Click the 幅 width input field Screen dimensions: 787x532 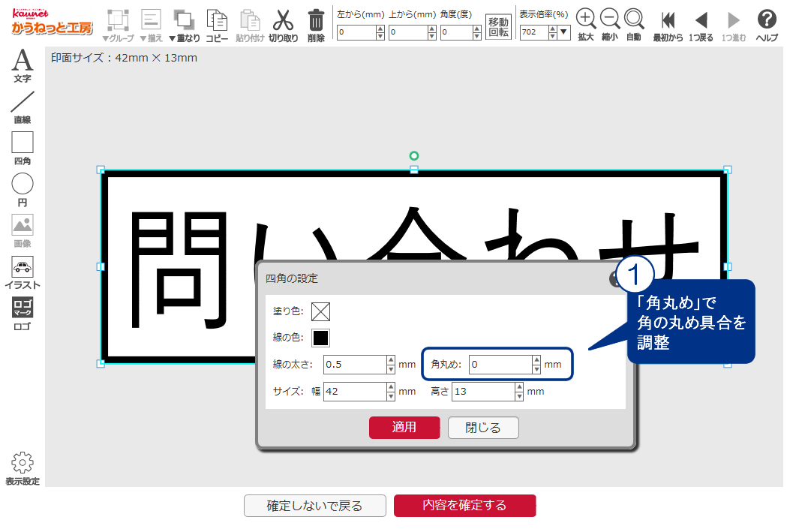355,392
